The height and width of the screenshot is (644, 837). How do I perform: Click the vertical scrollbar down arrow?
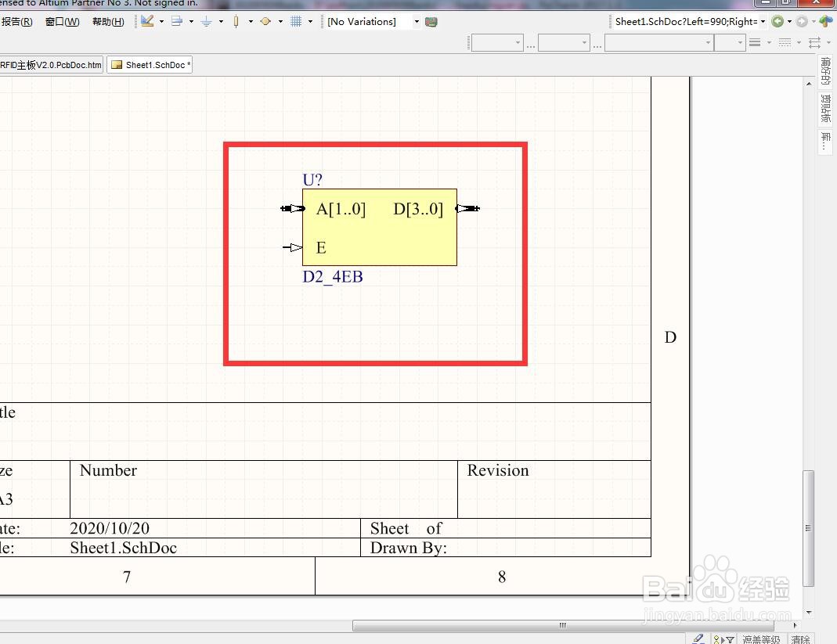[x=809, y=613]
